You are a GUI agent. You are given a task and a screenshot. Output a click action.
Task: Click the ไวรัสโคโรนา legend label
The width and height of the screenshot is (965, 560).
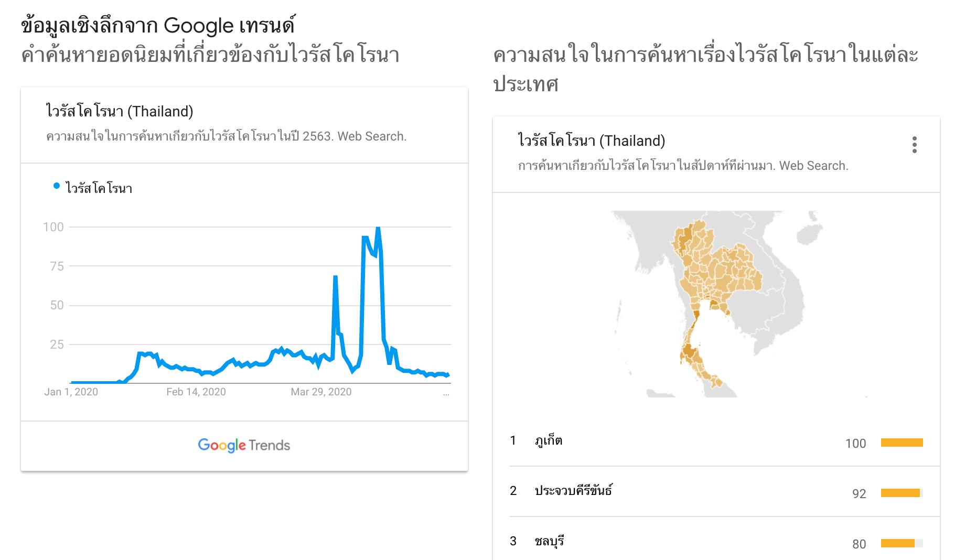(99, 188)
